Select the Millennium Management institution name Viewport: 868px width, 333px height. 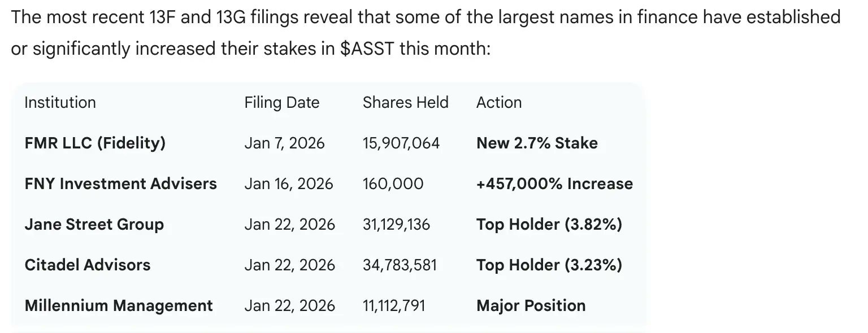click(119, 306)
